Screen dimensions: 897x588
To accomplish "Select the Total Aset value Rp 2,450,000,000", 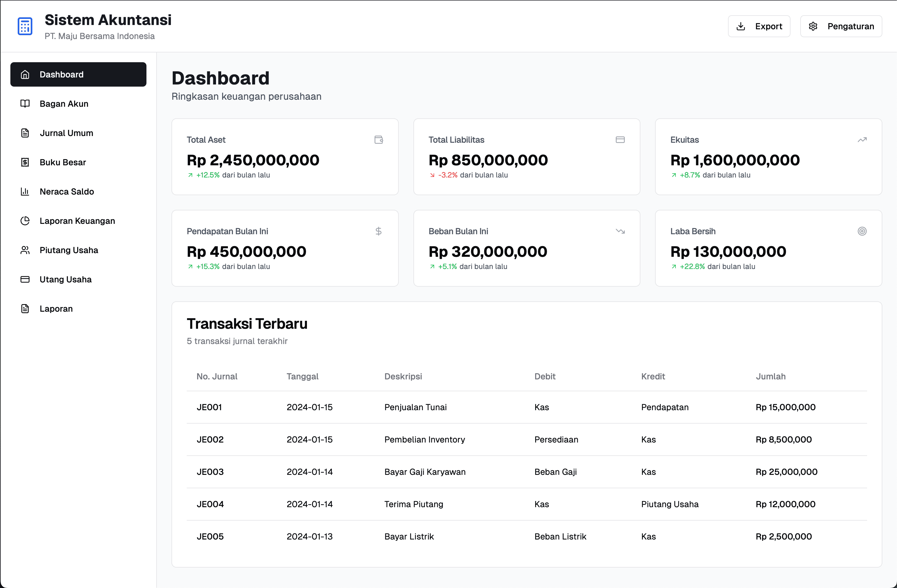I will pyautogui.click(x=253, y=160).
